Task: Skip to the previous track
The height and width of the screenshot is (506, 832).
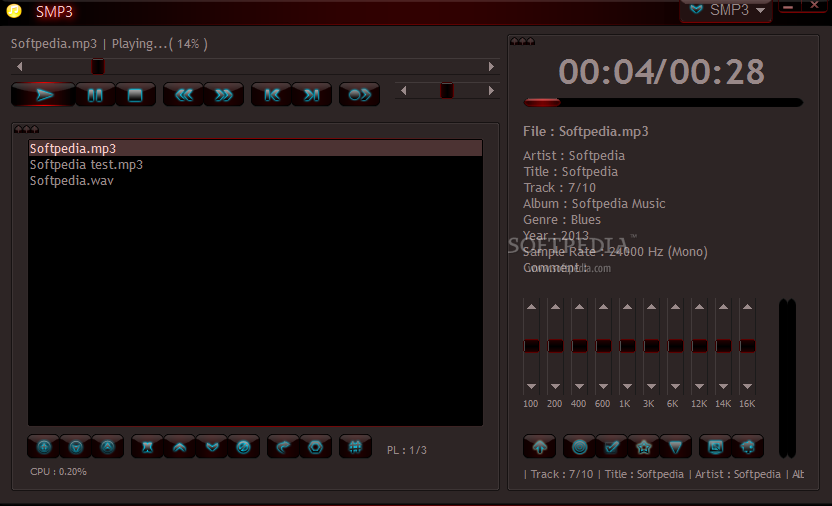Action: coord(272,95)
